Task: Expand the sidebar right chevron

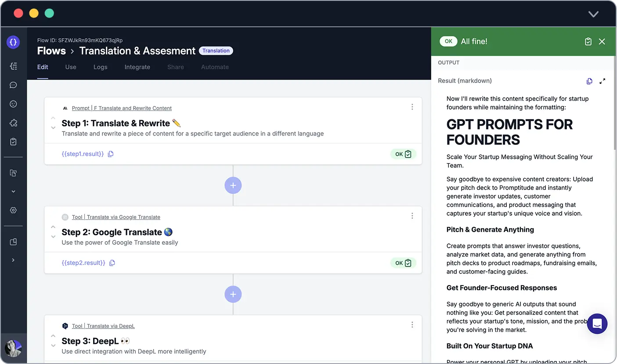Action: (x=13, y=260)
